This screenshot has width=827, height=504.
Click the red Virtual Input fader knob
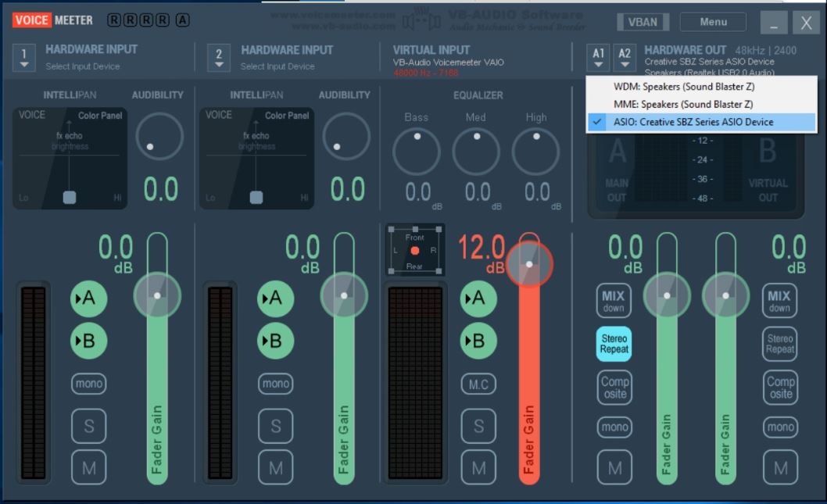click(x=529, y=264)
